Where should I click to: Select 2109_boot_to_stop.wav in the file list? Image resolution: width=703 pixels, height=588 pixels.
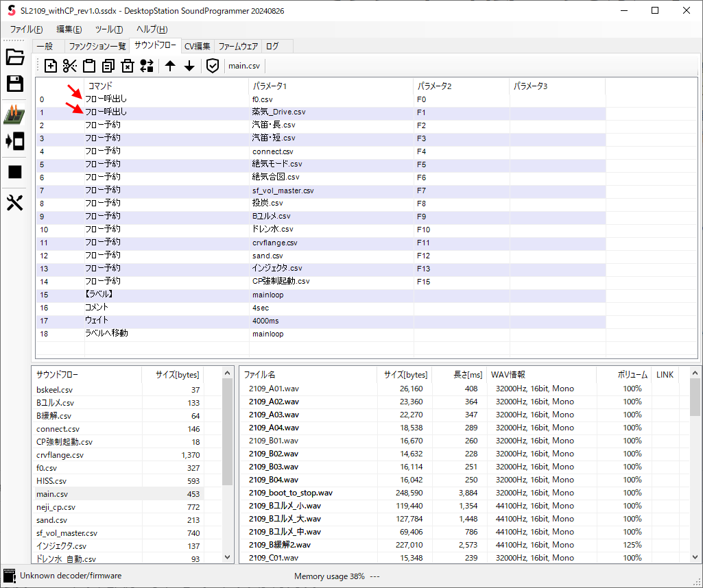click(x=290, y=493)
